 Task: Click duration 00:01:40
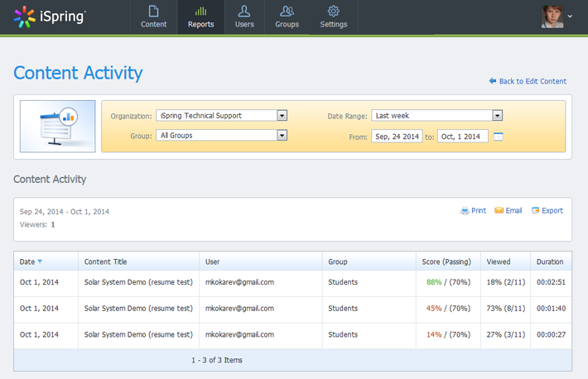pyautogui.click(x=551, y=309)
